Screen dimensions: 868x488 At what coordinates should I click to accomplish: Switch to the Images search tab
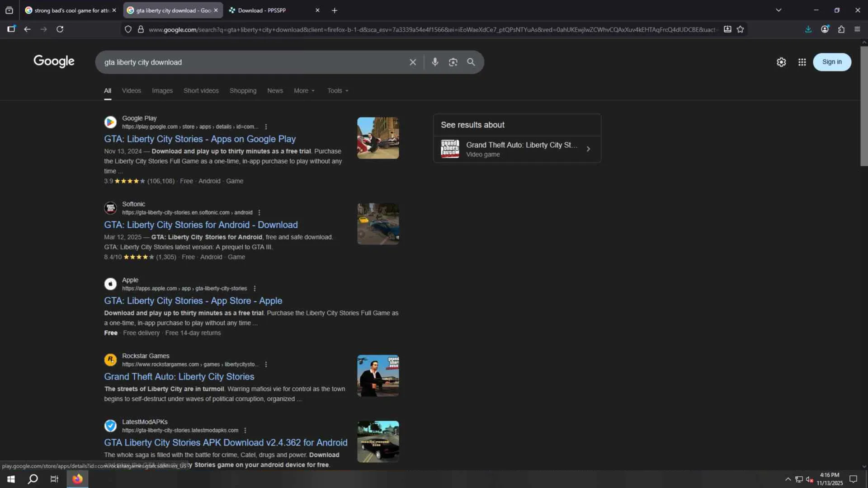click(x=162, y=91)
